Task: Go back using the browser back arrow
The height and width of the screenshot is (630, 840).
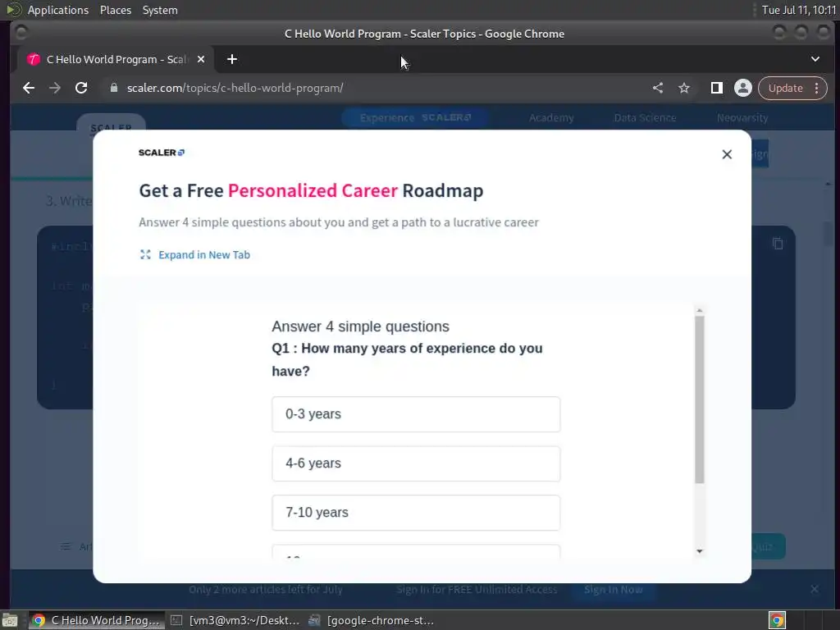Action: click(29, 88)
